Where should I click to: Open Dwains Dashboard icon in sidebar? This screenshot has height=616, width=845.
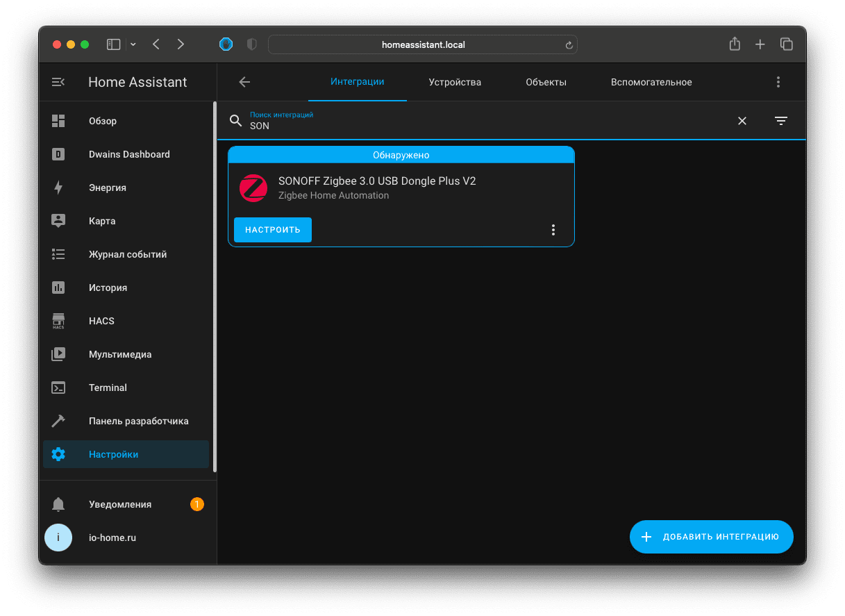click(58, 154)
